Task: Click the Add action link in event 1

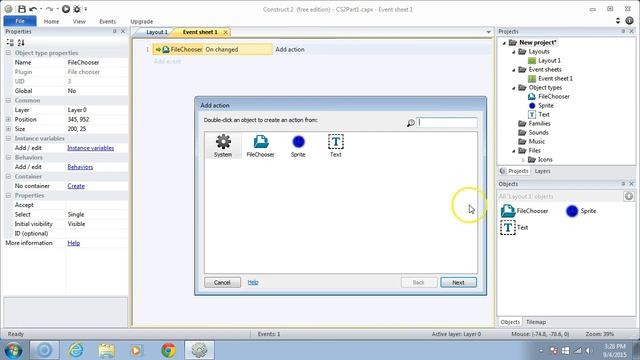Action: 290,49
